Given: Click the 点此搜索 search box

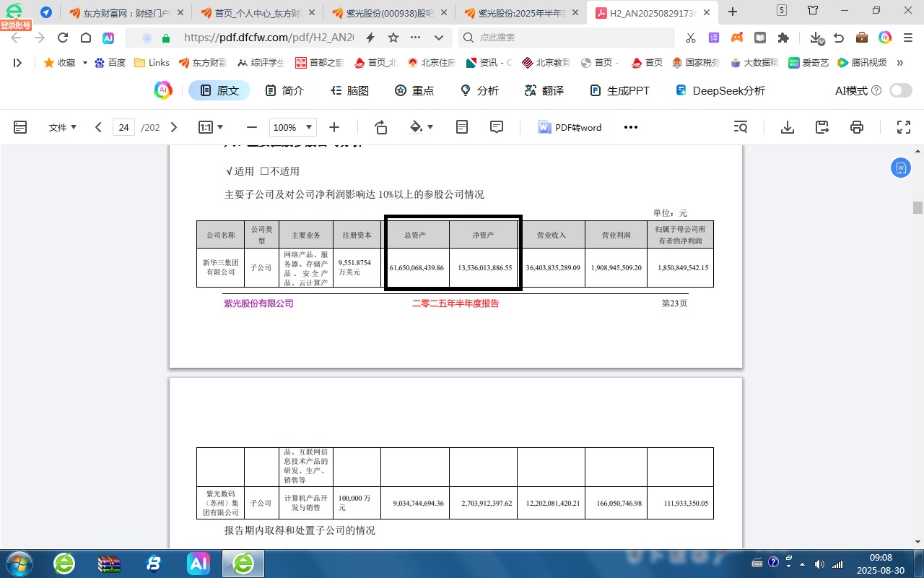Looking at the screenshot, I should coord(567,38).
